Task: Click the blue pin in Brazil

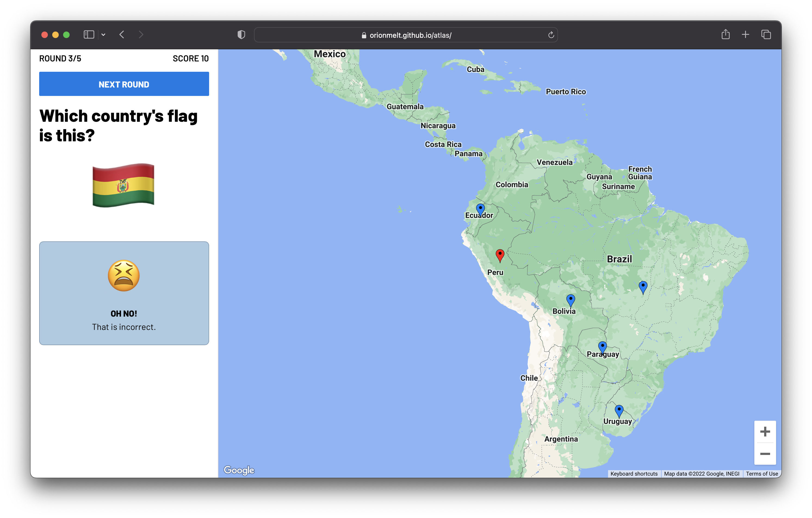Action: click(643, 287)
